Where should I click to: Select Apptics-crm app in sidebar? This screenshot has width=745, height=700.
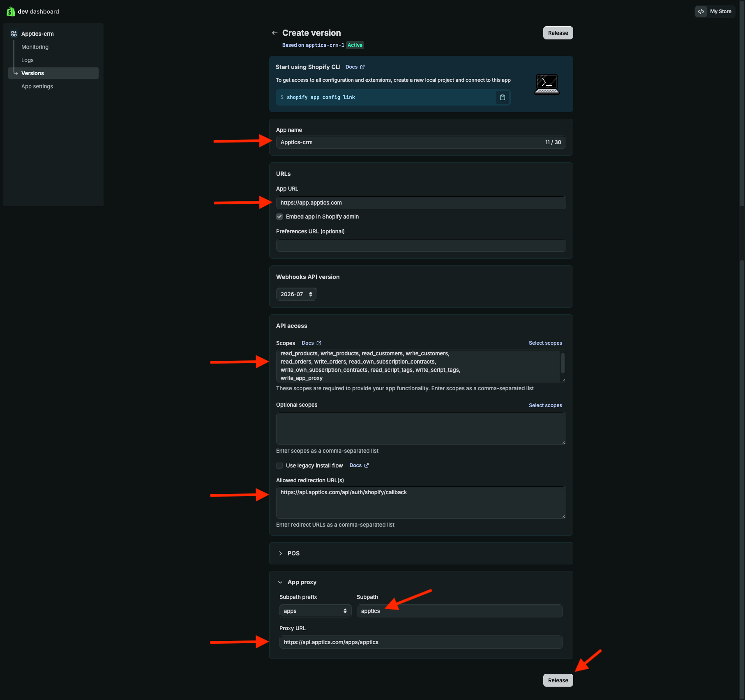(x=37, y=34)
